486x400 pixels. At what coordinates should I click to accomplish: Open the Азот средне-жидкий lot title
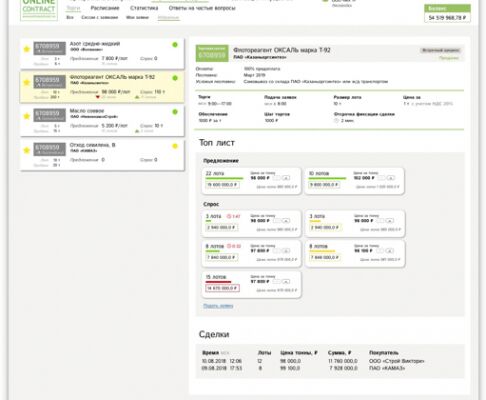pyautogui.click(x=95, y=44)
